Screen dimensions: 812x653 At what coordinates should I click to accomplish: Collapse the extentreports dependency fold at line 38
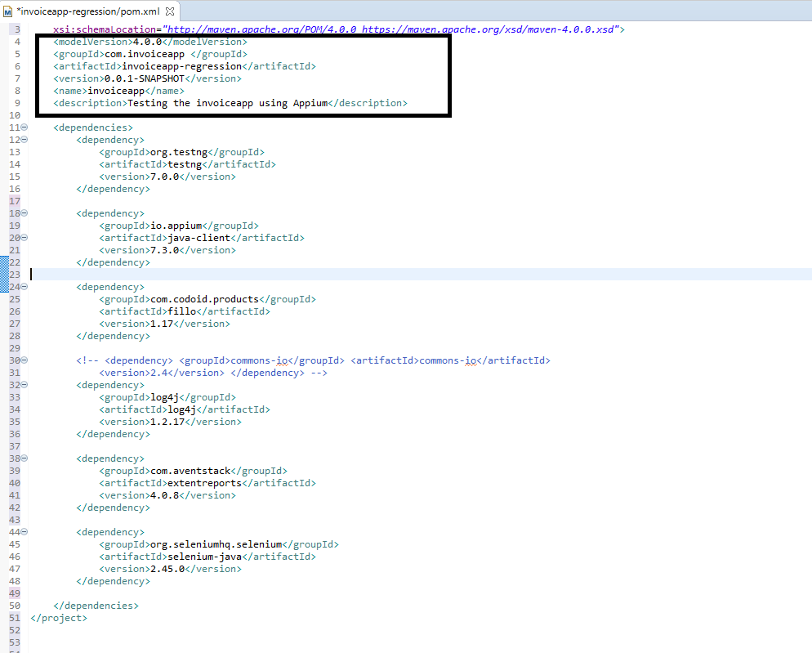coord(25,458)
